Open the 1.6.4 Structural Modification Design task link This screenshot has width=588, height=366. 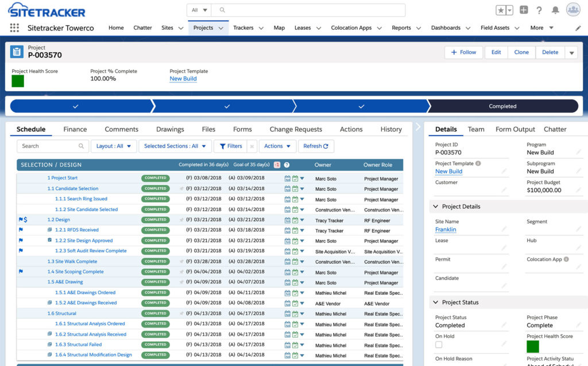click(x=94, y=355)
